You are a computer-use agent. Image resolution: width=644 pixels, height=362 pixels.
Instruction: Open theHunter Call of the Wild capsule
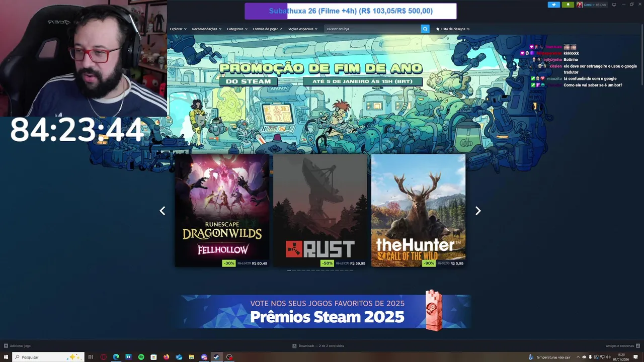418,210
